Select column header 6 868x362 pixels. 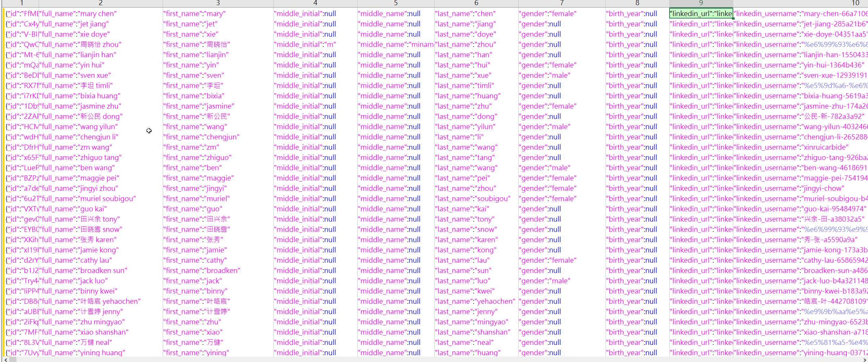click(477, 3)
